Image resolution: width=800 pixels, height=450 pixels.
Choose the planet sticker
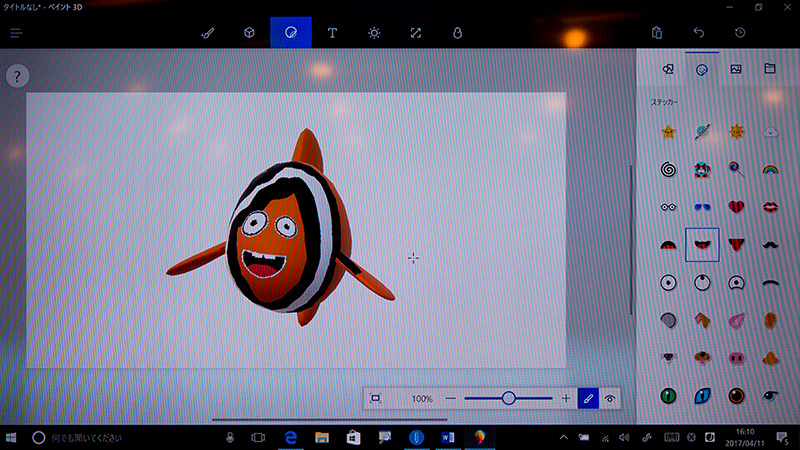702,132
